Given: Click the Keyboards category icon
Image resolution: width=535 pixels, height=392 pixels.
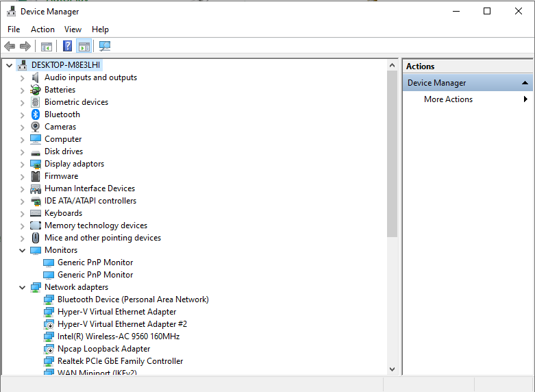Looking at the screenshot, I should [36, 213].
